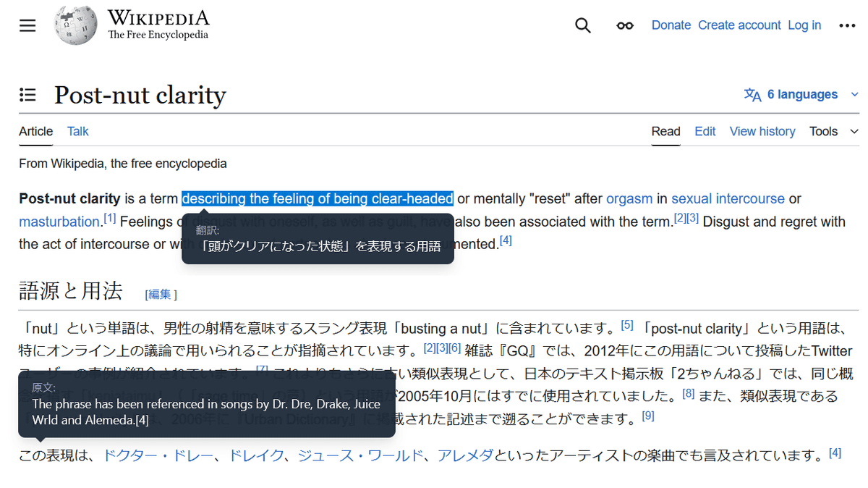Switch to the Talk tab
Screen dimensions: 868x488
(77, 131)
